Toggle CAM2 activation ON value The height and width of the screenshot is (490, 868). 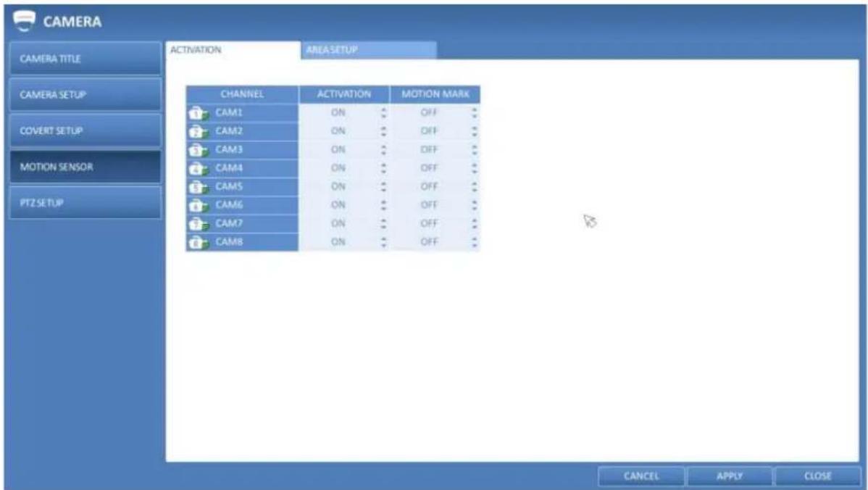[x=338, y=131]
